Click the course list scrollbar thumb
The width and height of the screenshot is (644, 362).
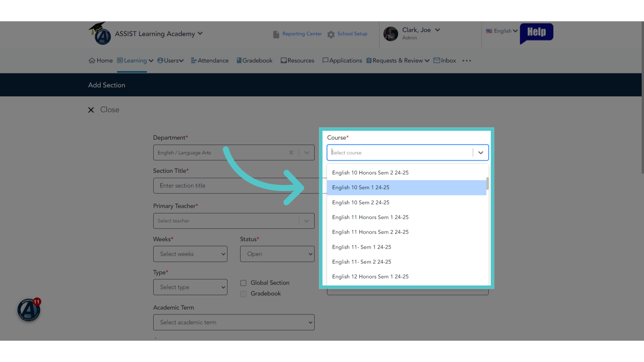click(487, 183)
